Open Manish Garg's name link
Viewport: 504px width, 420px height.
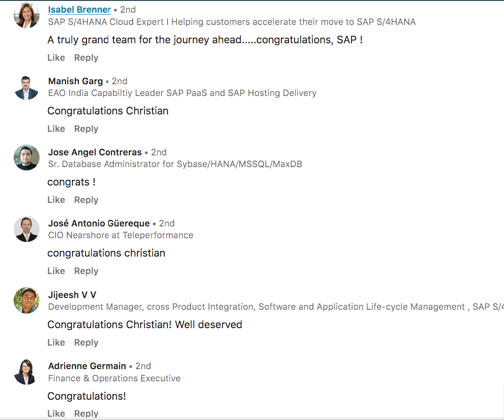click(x=76, y=81)
